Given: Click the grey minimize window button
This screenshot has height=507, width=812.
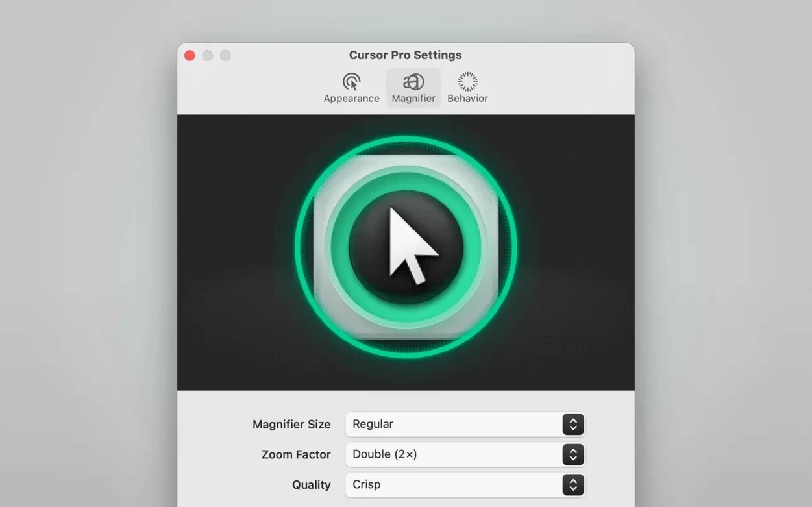Looking at the screenshot, I should coord(208,56).
